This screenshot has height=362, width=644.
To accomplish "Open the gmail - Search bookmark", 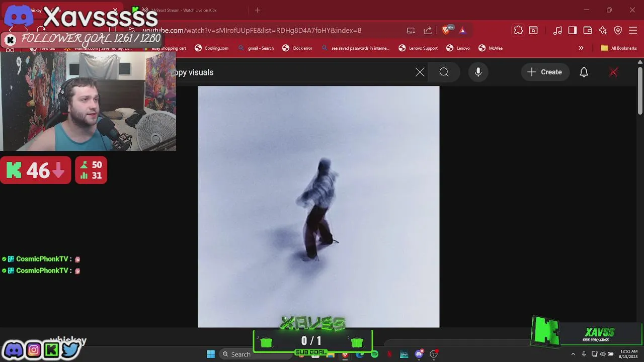I will [256, 48].
